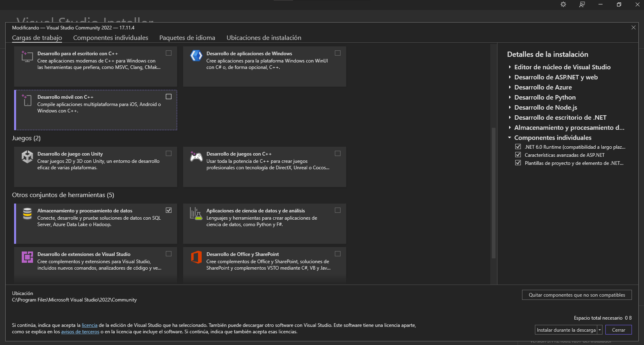The width and height of the screenshot is (644, 345).
Task: Collapse Componentes individuales section
Action: tap(510, 137)
